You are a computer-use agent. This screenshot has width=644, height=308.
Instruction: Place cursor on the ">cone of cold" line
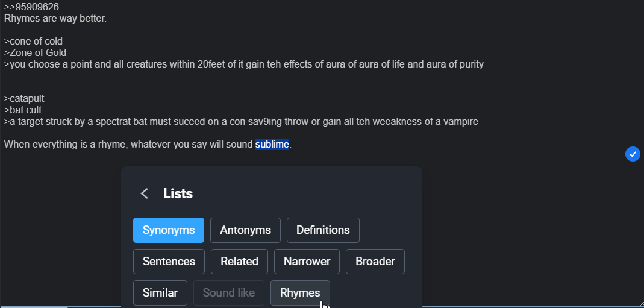coord(33,42)
